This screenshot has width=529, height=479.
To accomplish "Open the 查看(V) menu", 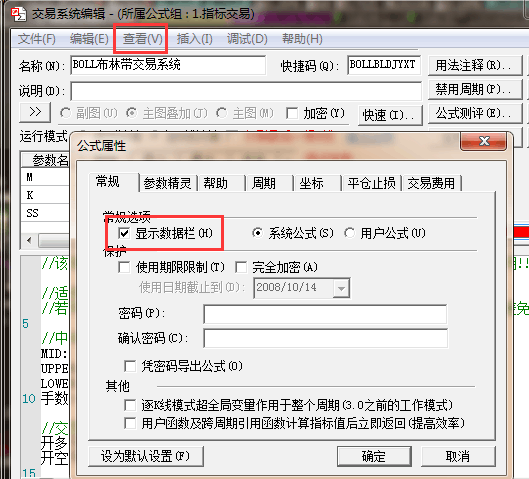I will (142, 39).
